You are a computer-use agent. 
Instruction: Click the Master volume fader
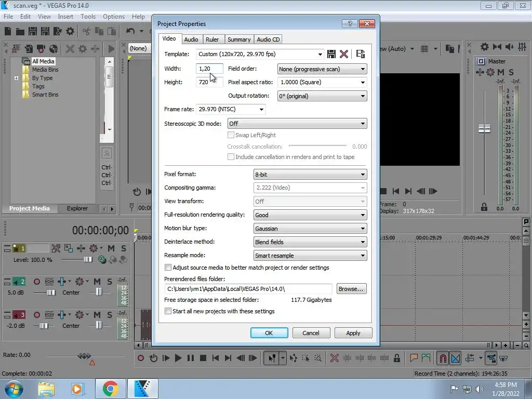click(x=484, y=129)
